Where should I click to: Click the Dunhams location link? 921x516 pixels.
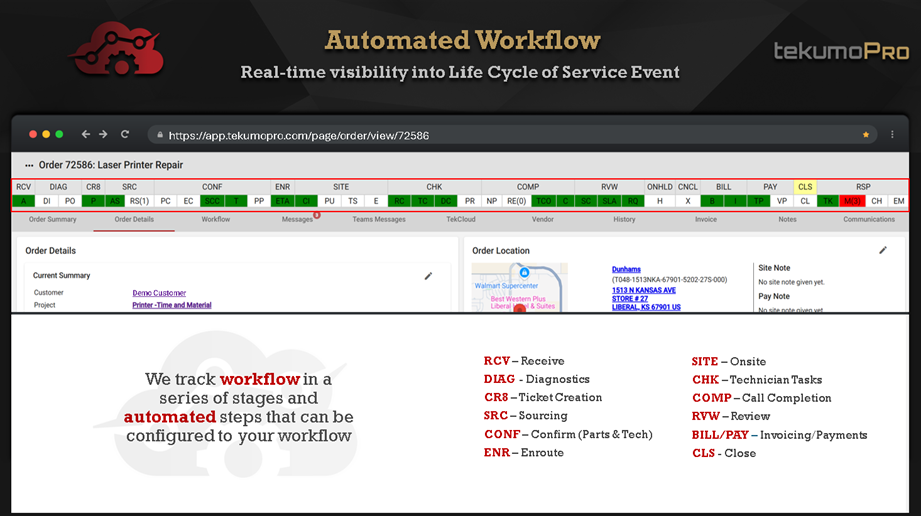626,269
